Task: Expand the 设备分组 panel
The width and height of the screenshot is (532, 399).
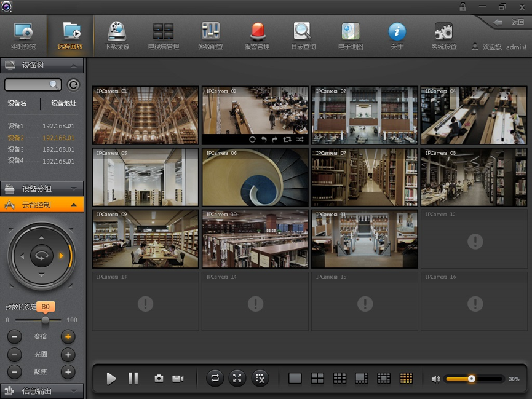Action: tap(42, 189)
